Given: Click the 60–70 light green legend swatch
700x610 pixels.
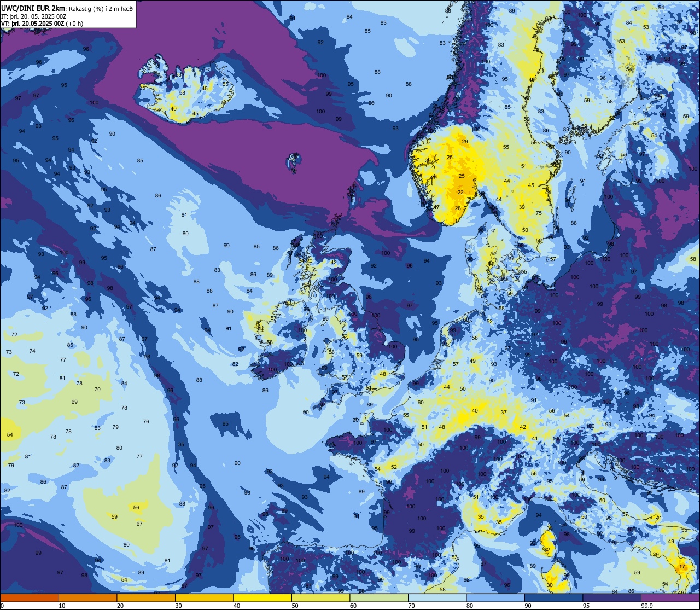Looking at the screenshot, I should tap(379, 597).
